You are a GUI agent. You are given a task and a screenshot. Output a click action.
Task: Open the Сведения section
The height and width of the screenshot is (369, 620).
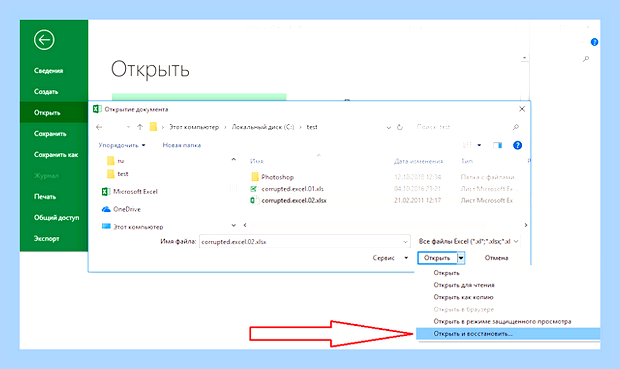click(48, 71)
